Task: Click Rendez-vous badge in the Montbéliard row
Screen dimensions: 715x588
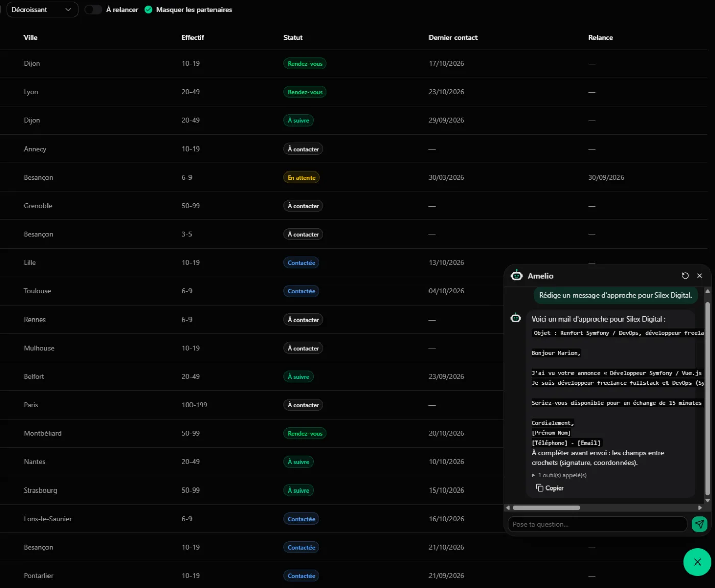Action: 305,434
